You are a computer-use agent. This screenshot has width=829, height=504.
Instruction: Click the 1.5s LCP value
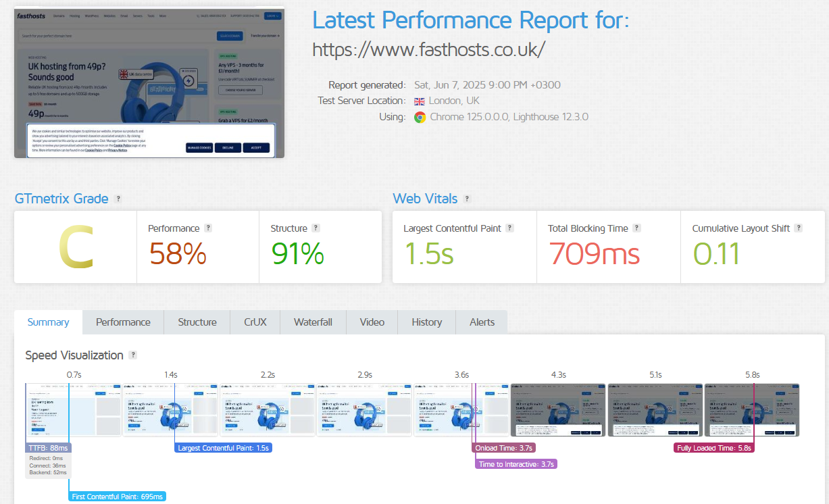[429, 253]
